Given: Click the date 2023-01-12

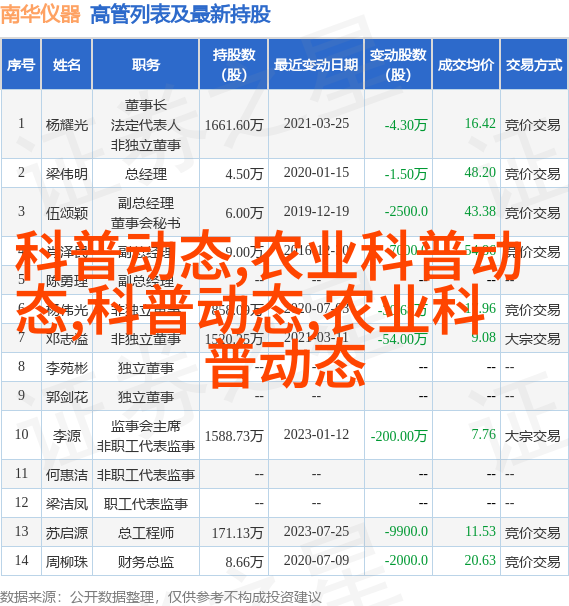Looking at the screenshot, I should [x=316, y=434].
